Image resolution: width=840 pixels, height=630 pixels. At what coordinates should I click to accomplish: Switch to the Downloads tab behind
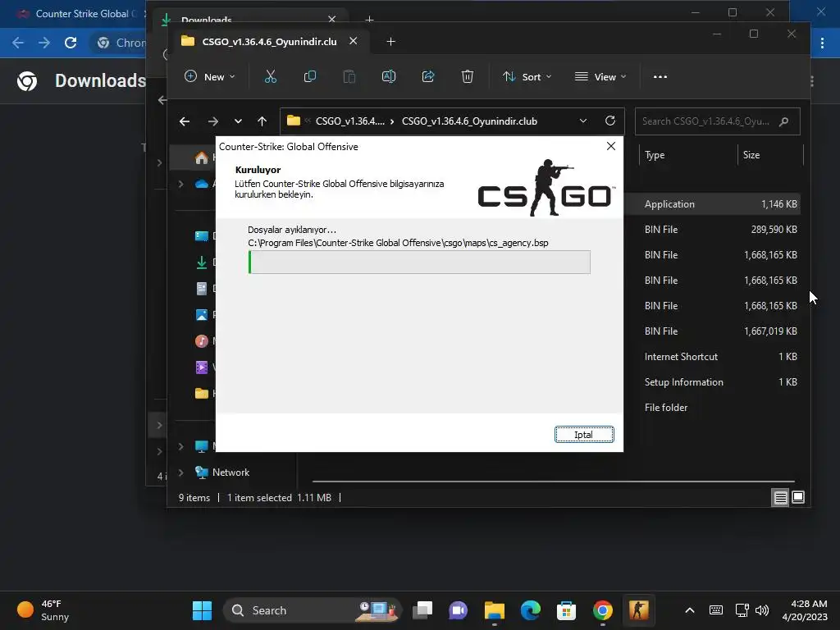[206, 20]
